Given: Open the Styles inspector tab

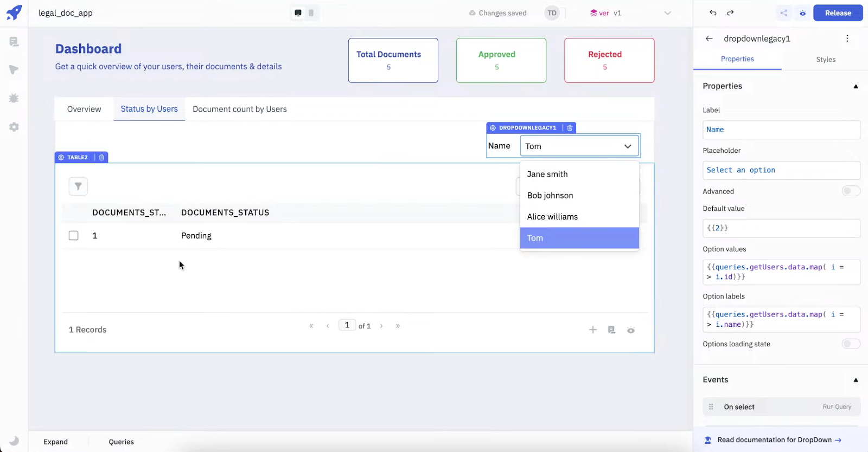Looking at the screenshot, I should point(826,60).
